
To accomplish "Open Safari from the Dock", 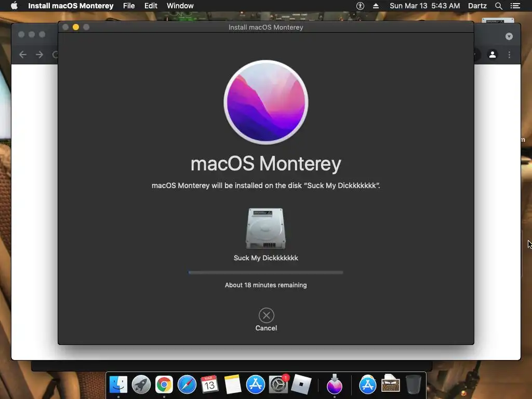I will click(187, 384).
